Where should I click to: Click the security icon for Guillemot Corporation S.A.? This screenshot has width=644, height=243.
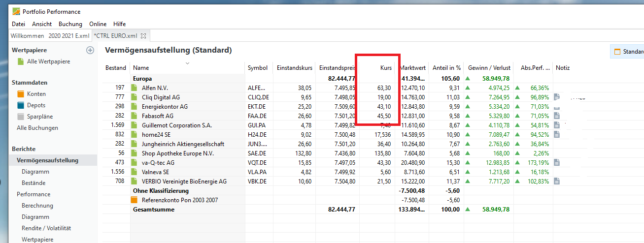point(134,125)
